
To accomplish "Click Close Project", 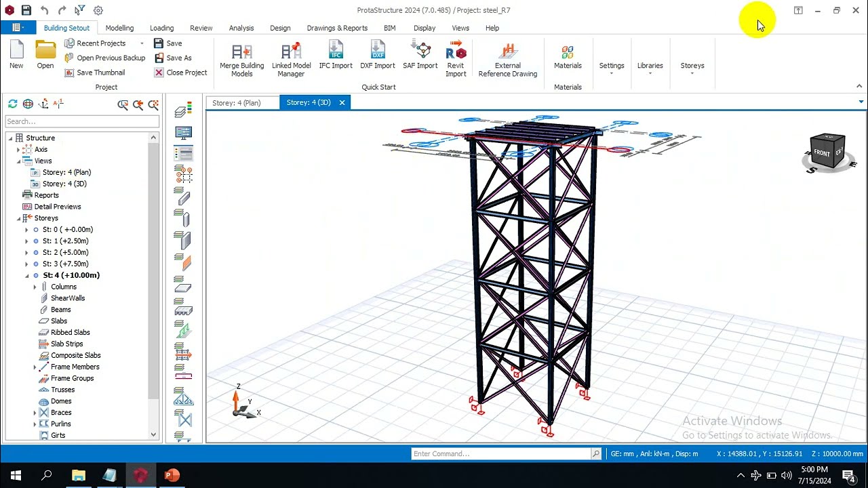I will tap(180, 73).
